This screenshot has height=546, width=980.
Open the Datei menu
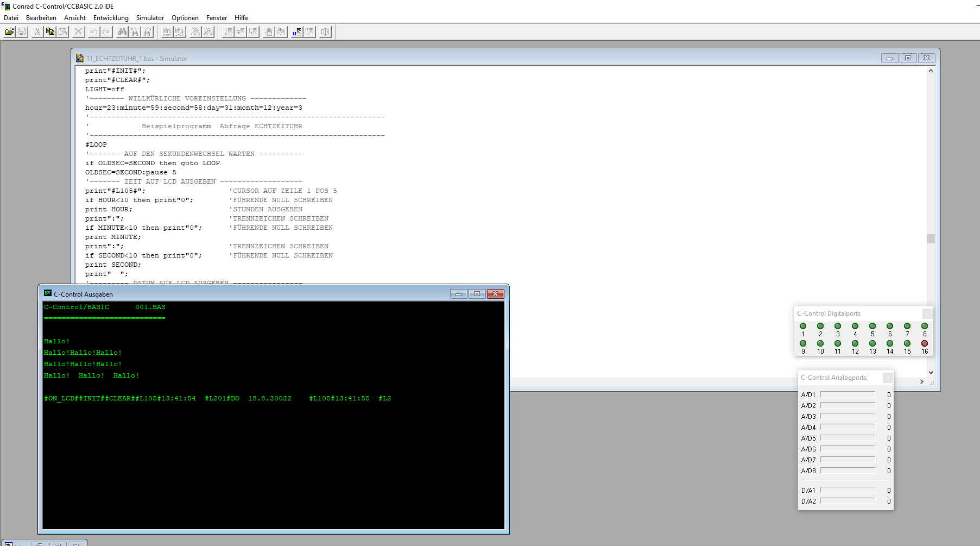click(x=11, y=18)
